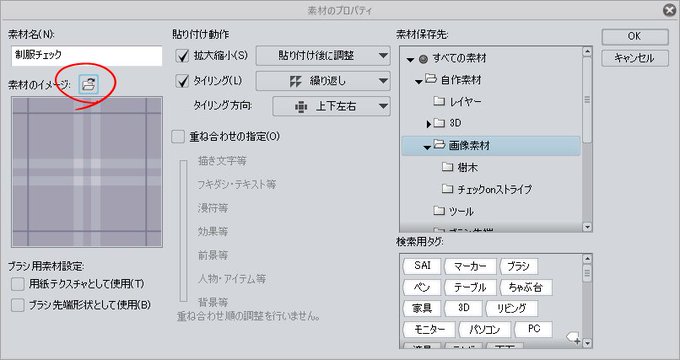Click the add tag icon in search tags

574,338
